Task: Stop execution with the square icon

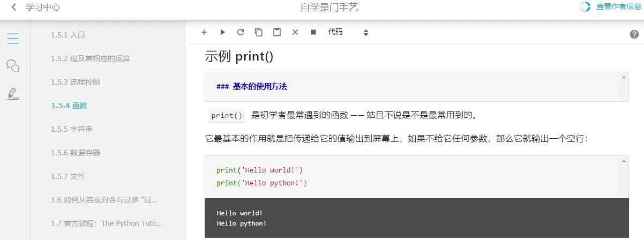Action: coord(313,32)
